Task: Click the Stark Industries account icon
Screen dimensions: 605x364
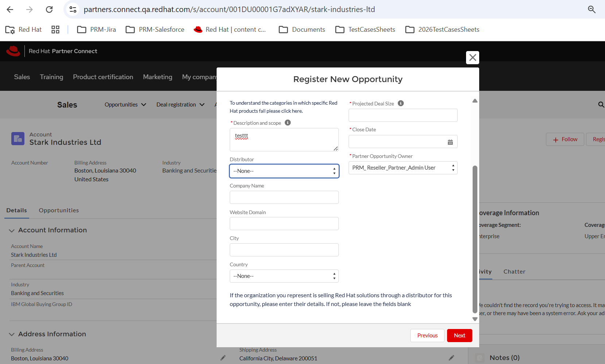Action: 18,139
